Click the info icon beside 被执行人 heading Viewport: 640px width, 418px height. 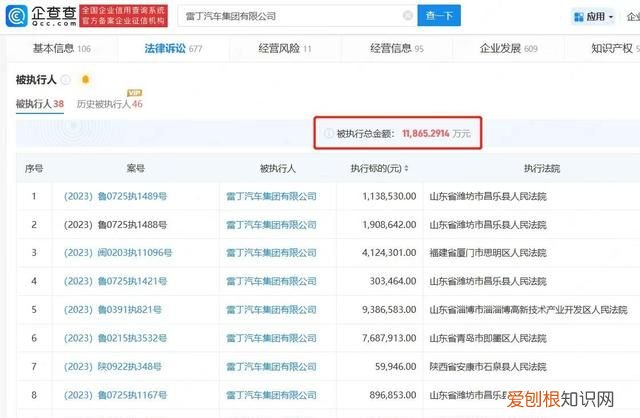pyautogui.click(x=66, y=79)
